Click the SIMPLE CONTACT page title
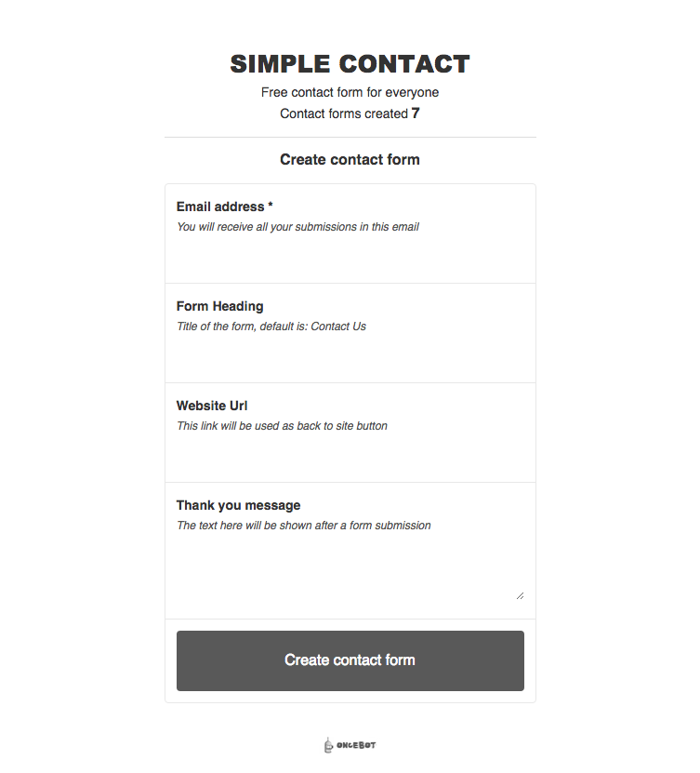700x773 pixels. click(x=350, y=63)
